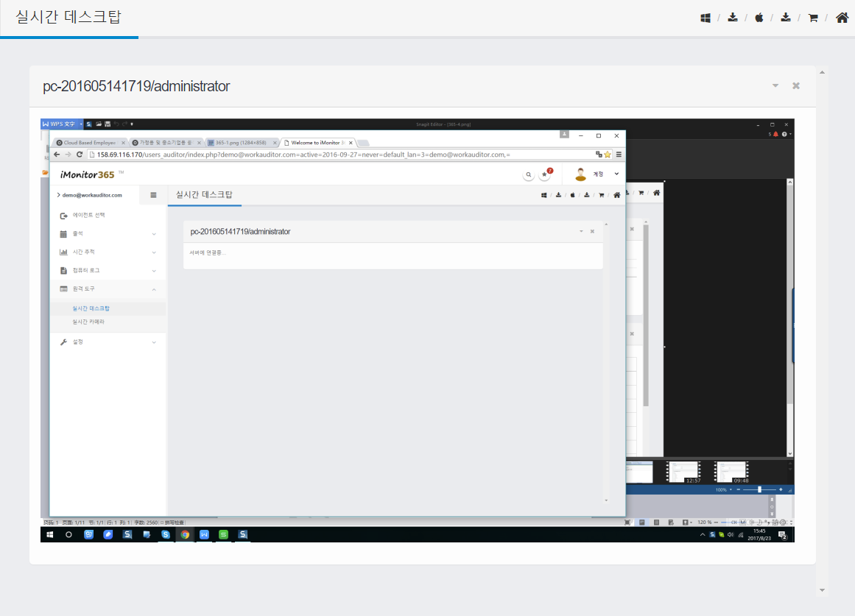Click the green WPS Spreadsheets icon on remote taskbar
This screenshot has width=855, height=616.
224,535
